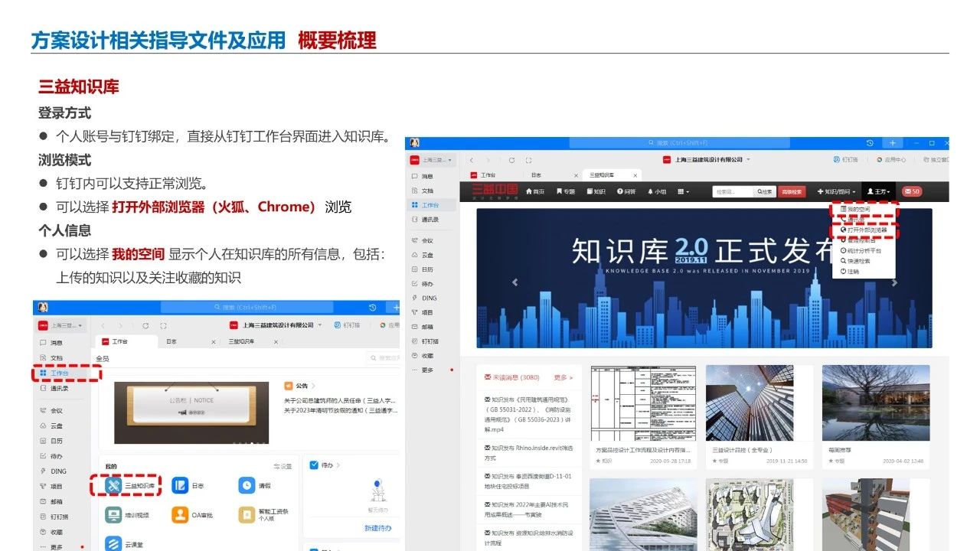
Task: Open the OA审批 app icon
Action: 180,514
